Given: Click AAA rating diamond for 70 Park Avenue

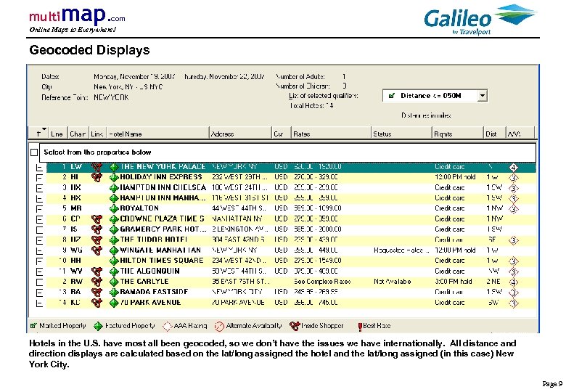Looking at the screenshot, I should 513,303.
